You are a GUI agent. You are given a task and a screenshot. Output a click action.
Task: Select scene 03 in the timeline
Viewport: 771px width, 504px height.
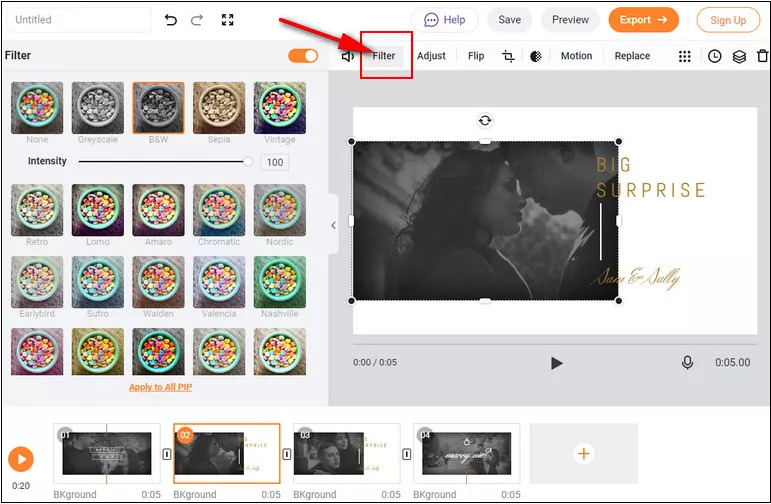tap(347, 453)
